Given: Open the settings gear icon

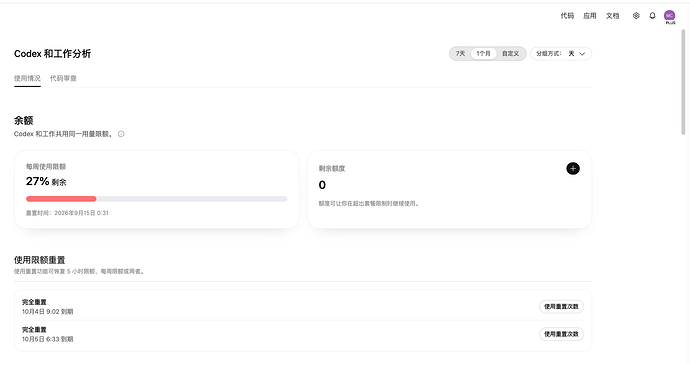Looking at the screenshot, I should (x=636, y=16).
